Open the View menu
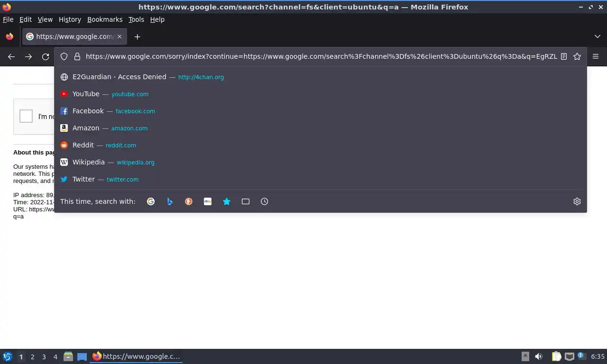 point(45,19)
